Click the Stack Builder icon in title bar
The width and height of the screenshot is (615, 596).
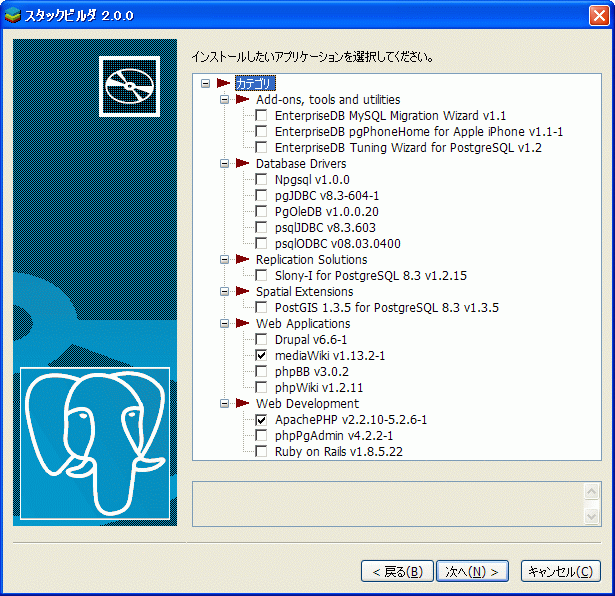coord(13,15)
